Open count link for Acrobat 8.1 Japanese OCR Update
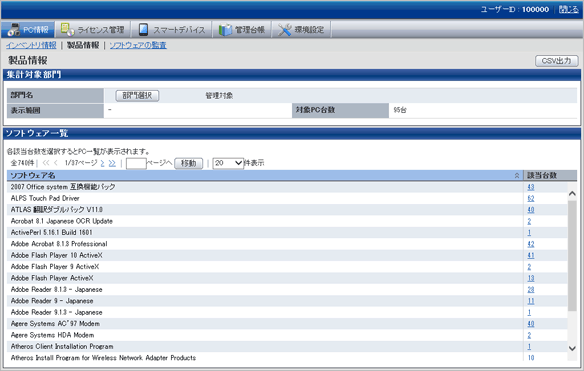 click(529, 221)
